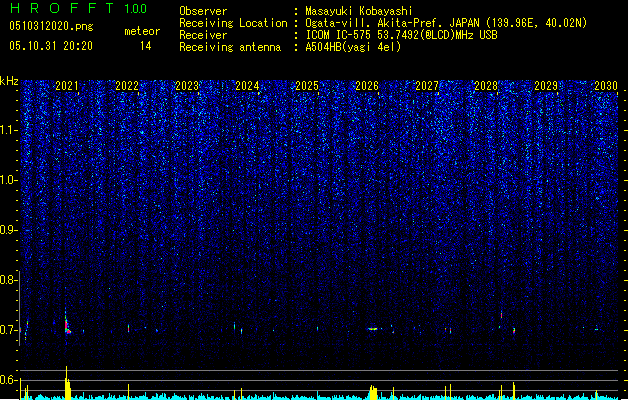Click the 2025 time marker
Screen dimensions: 629x400
[x=307, y=86]
